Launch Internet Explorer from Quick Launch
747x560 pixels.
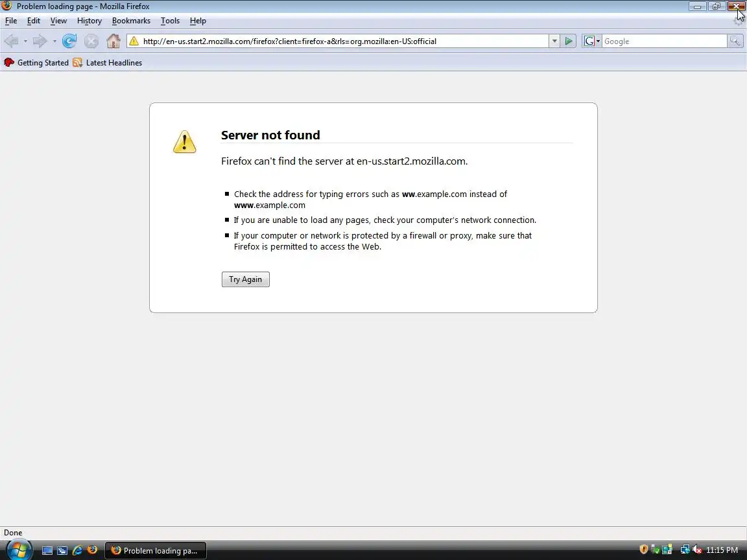(77, 550)
